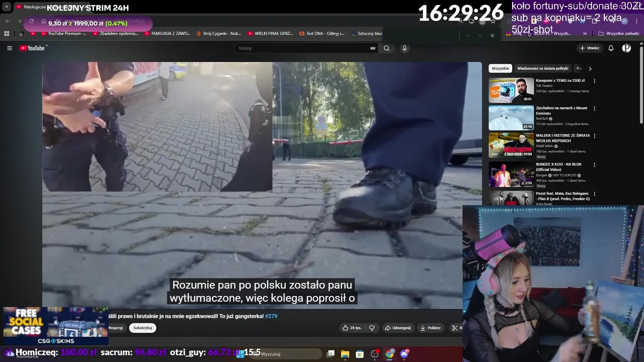The image size is (644, 362).
Task: Open Sztuczny blus bookmark
Action: coord(366,34)
